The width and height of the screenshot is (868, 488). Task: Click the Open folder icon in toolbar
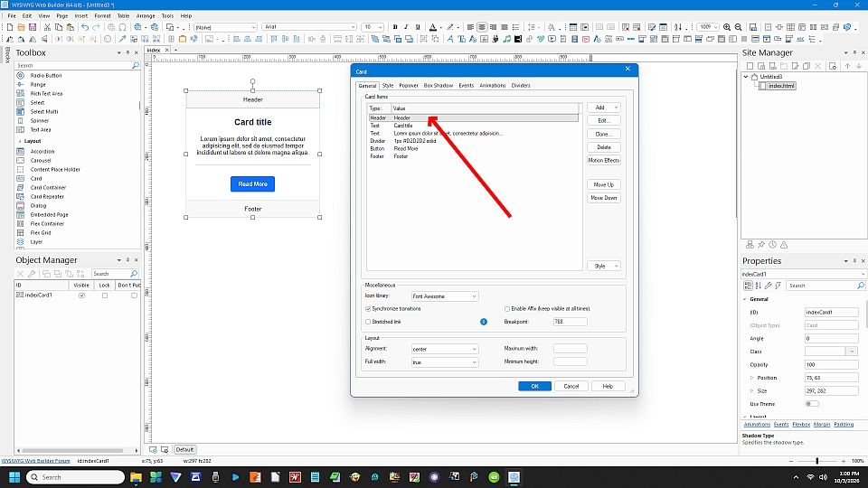click(x=21, y=27)
